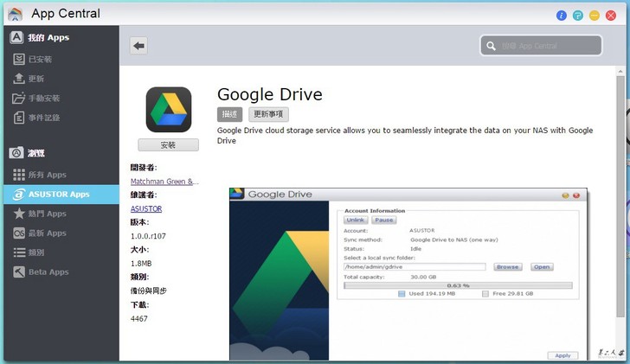
Task: Click the 開發者 label
Action: (144, 168)
